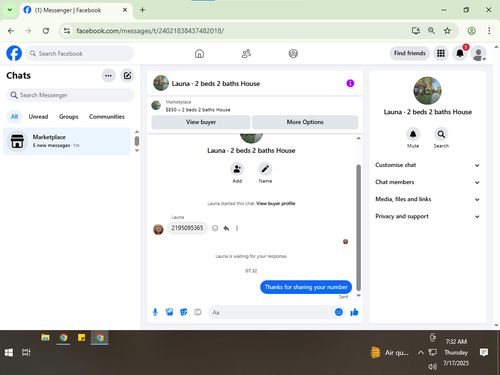
Task: Expand Customise chat section
Action: click(428, 165)
